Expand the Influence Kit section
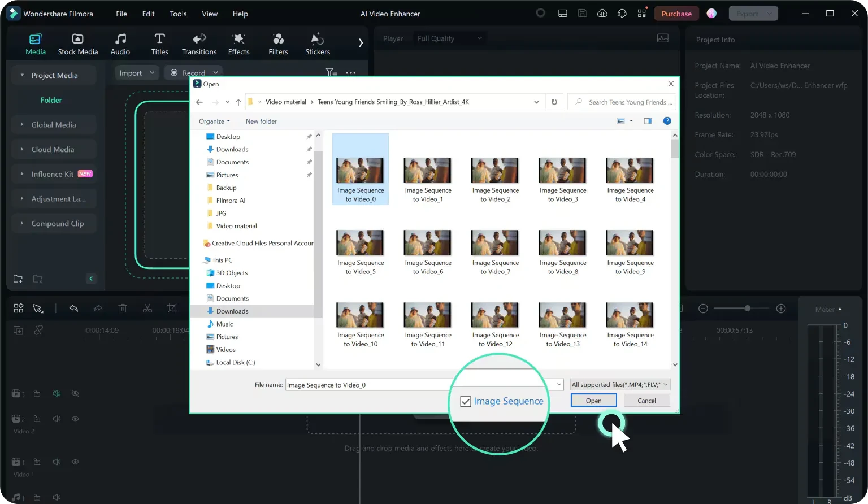The width and height of the screenshot is (868, 504). pyautogui.click(x=54, y=174)
